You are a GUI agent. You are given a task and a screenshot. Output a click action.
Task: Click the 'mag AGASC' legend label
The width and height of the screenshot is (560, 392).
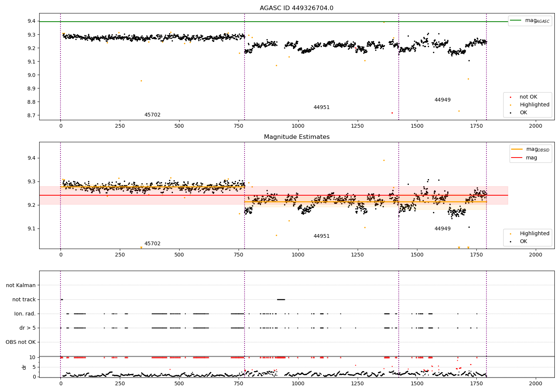point(537,21)
